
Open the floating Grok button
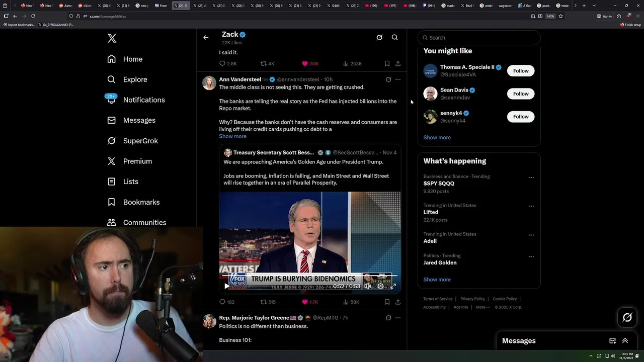coord(627,317)
